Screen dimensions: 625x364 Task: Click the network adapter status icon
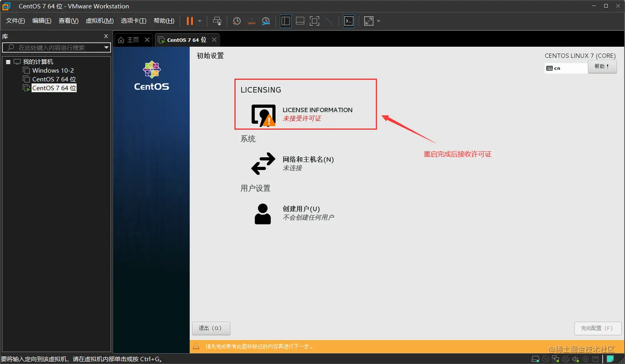point(556,359)
